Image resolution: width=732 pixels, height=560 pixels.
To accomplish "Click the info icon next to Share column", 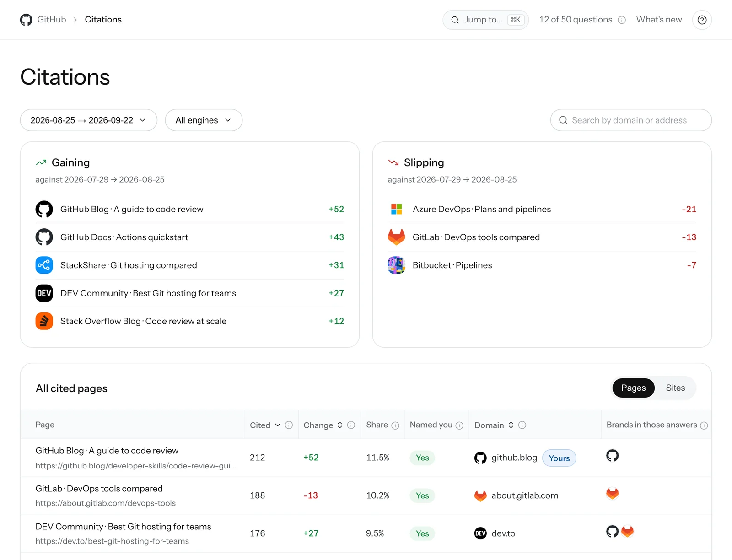I will (395, 425).
